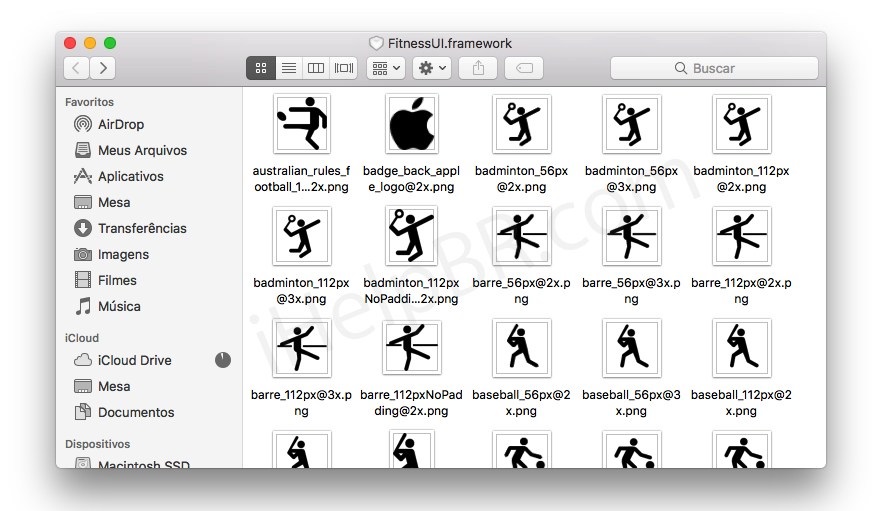This screenshot has height=511, width=882.
Task: Switch to Cover Flow view
Action: 344,68
